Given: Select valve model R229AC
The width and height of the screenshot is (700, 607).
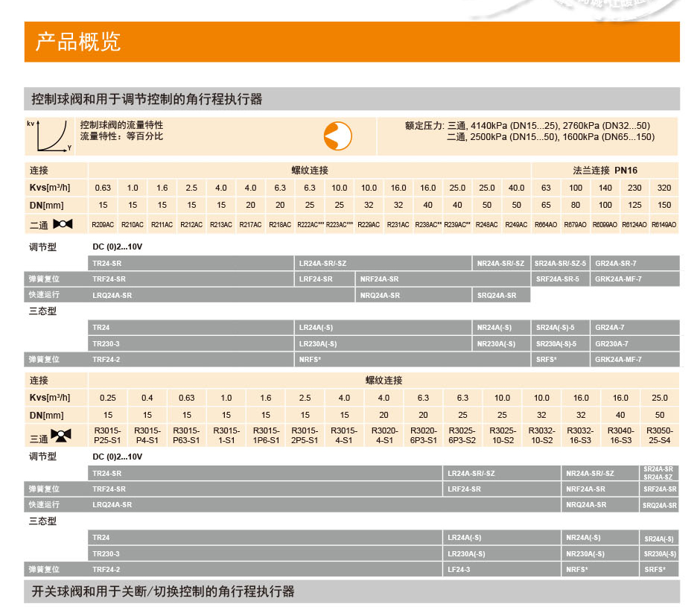Looking at the screenshot, I should (369, 225).
